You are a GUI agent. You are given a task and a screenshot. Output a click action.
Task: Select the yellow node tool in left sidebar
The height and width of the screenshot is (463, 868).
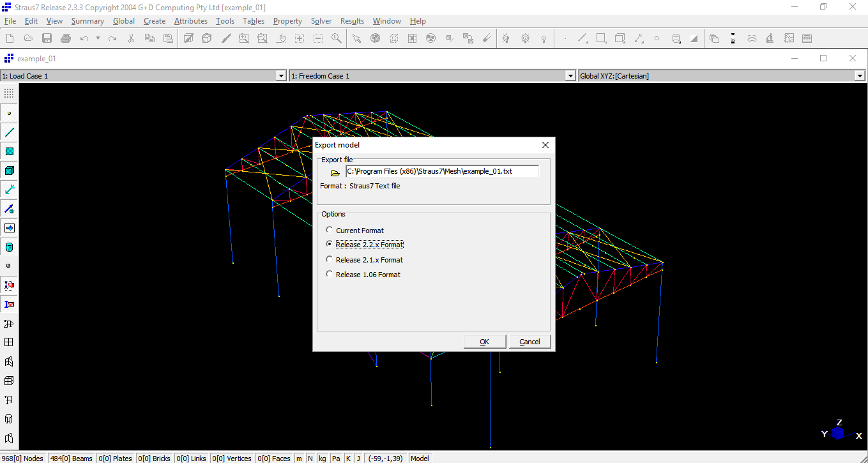[x=9, y=113]
